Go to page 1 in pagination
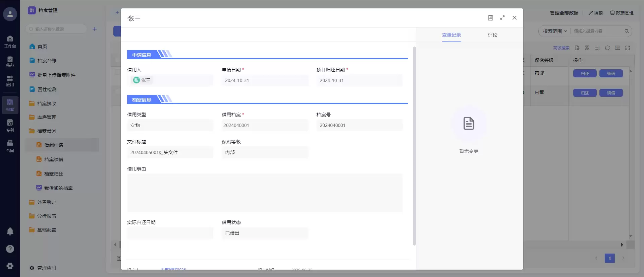The height and width of the screenshot is (277, 644). (x=610, y=258)
